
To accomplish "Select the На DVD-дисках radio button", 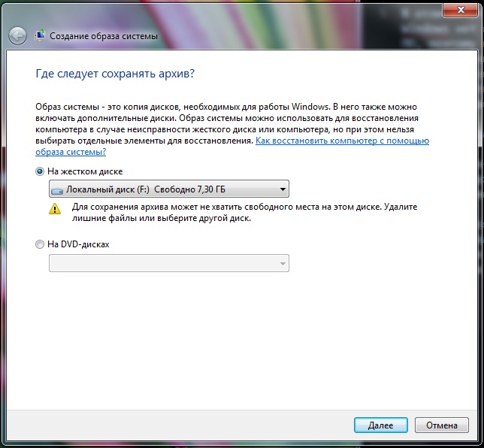I will coord(40,244).
